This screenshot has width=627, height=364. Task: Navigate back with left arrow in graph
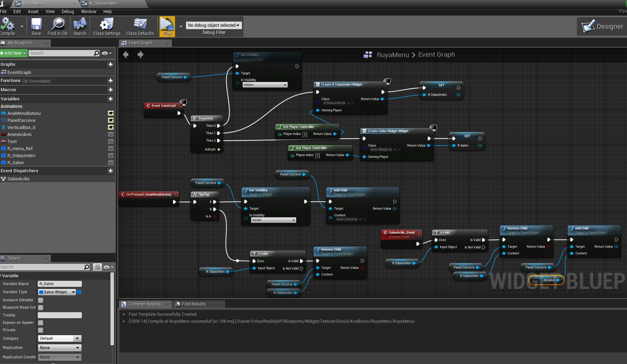(126, 55)
